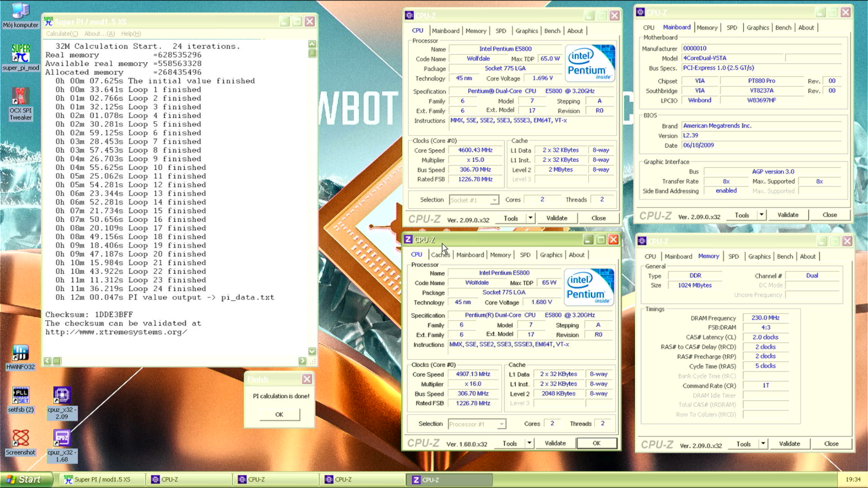Image resolution: width=868 pixels, height=488 pixels.
Task: Launch cpuz_x32 - 2.09 desktop shortcut
Action: (62, 403)
